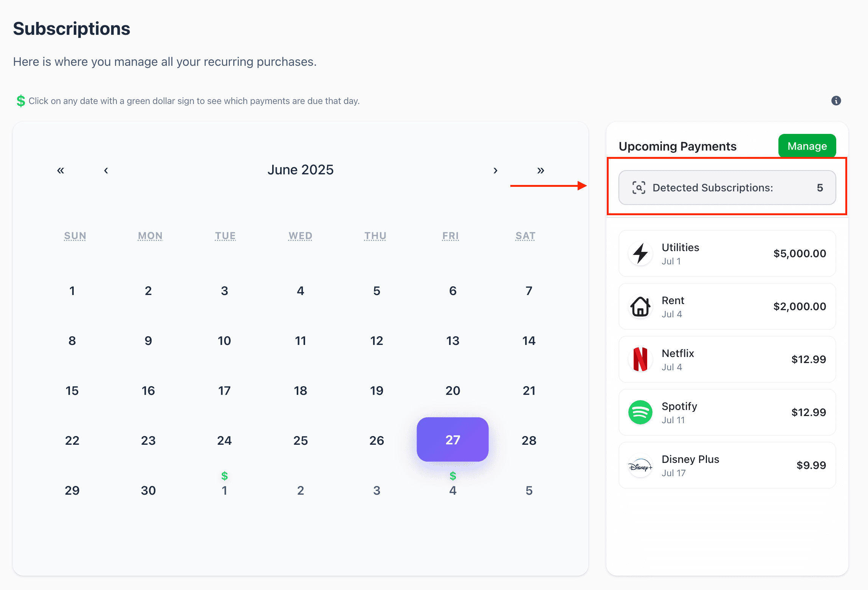This screenshot has height=590, width=868.
Task: Click the green dollar icon in hint text
Action: (21, 101)
